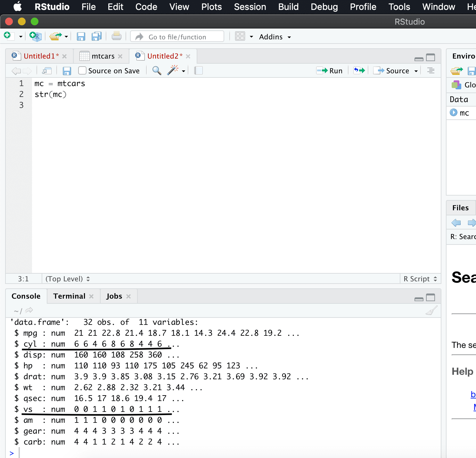Close the Untitled2 tab

pos(188,56)
